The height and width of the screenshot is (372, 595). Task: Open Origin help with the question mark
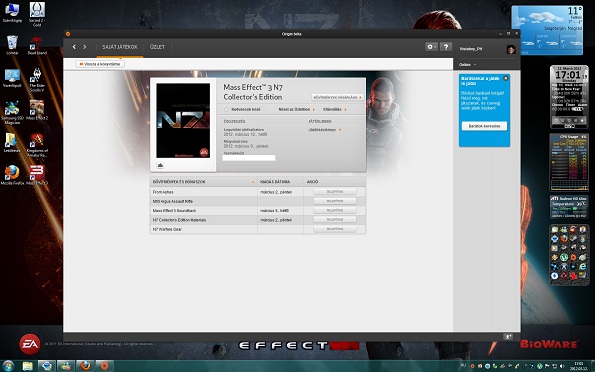coord(446,47)
